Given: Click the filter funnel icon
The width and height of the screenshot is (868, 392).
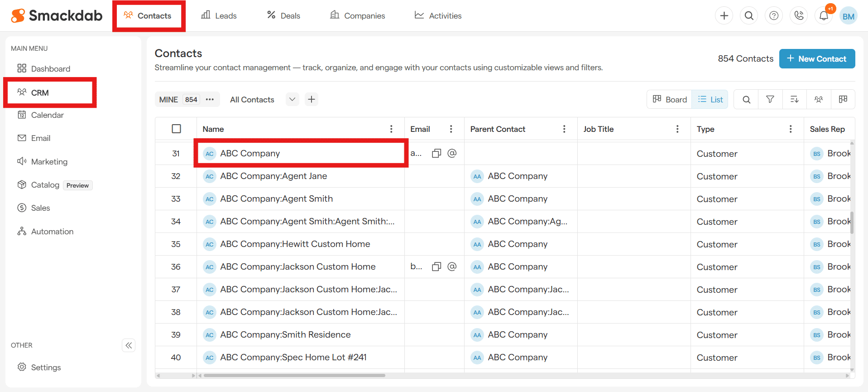Looking at the screenshot, I should [770, 99].
